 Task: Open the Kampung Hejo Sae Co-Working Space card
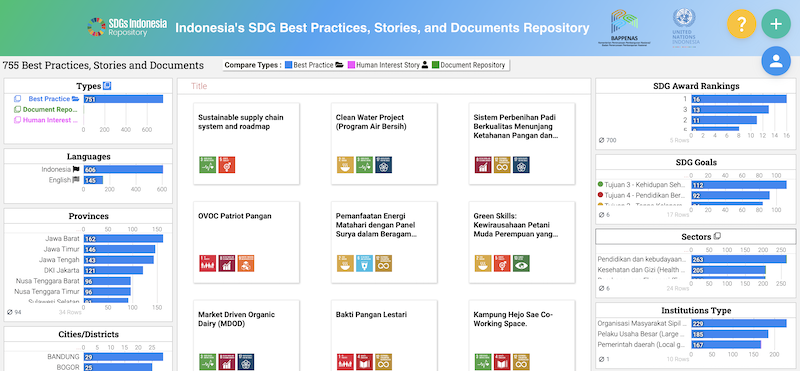[522, 335]
